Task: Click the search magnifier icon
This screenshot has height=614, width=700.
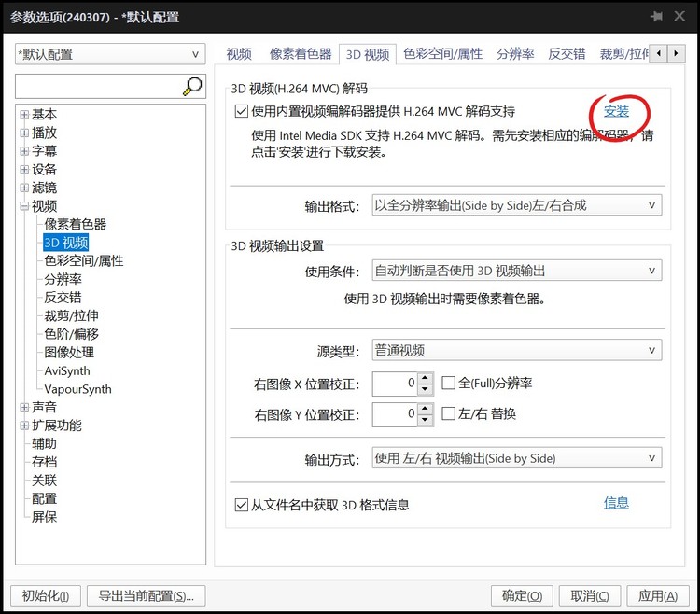Action: click(x=192, y=87)
